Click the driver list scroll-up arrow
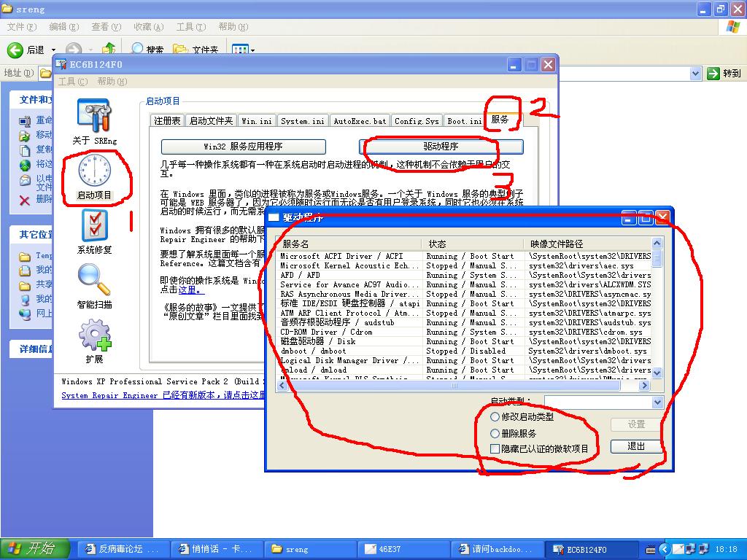 click(x=657, y=244)
